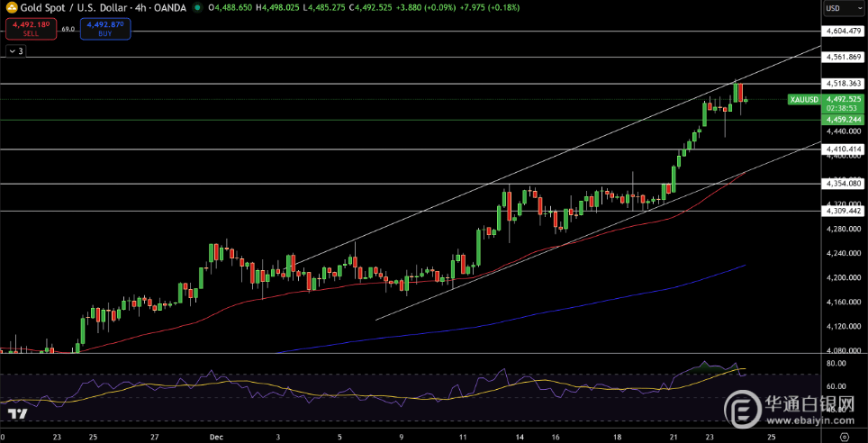Click the 21 date label on time axis
The height and width of the screenshot is (443, 868).
point(674,437)
